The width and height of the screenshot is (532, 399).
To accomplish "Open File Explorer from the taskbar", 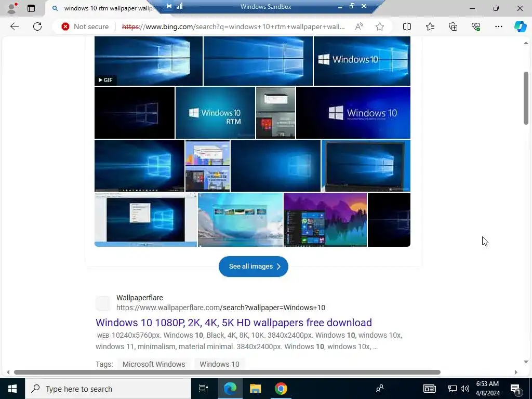I will click(255, 389).
